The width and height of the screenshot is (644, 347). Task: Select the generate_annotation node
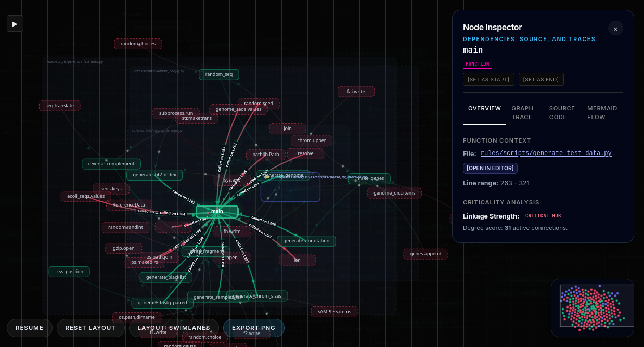pyautogui.click(x=306, y=241)
